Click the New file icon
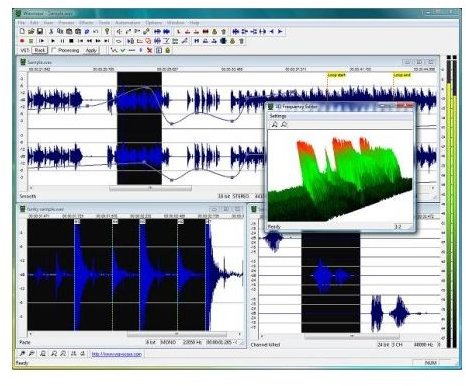Screen dimensions: 466x386 pyautogui.click(x=22, y=31)
